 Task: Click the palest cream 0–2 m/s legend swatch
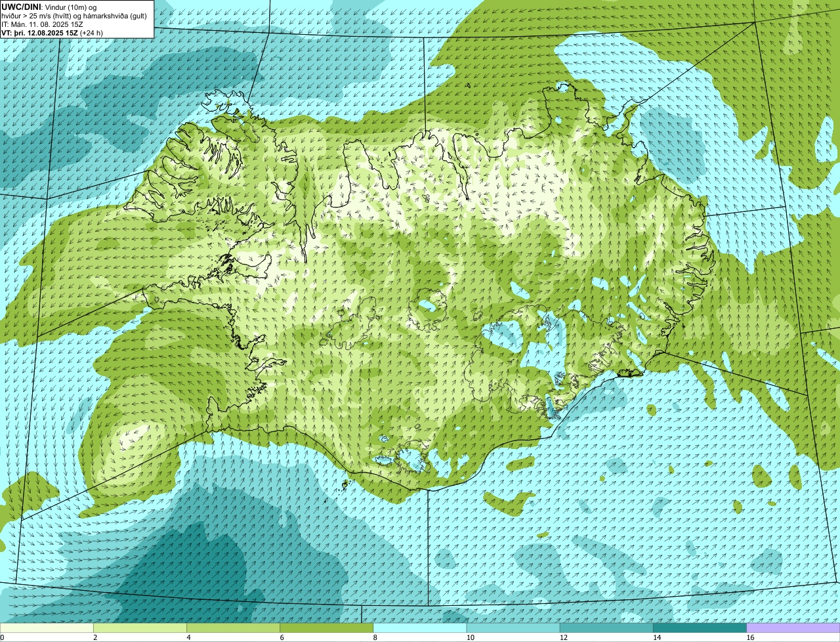tap(47, 628)
